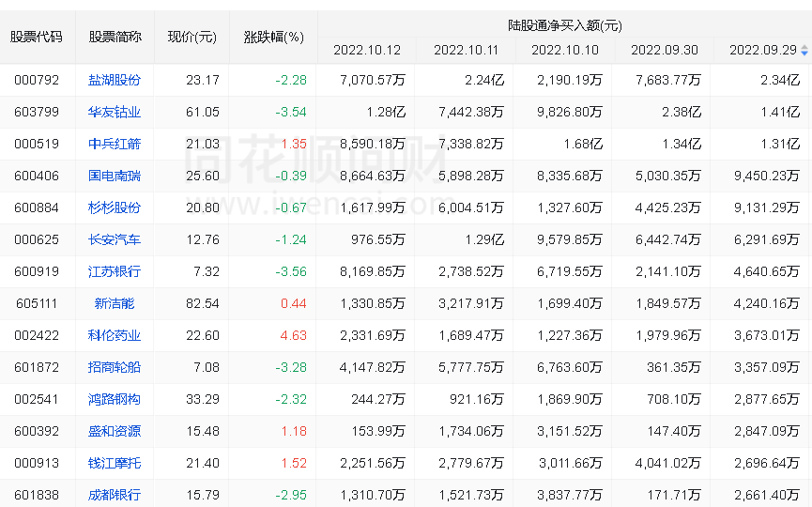Click net buy cell 2.34亿
The width and height of the screenshot is (812, 507).
point(780,80)
